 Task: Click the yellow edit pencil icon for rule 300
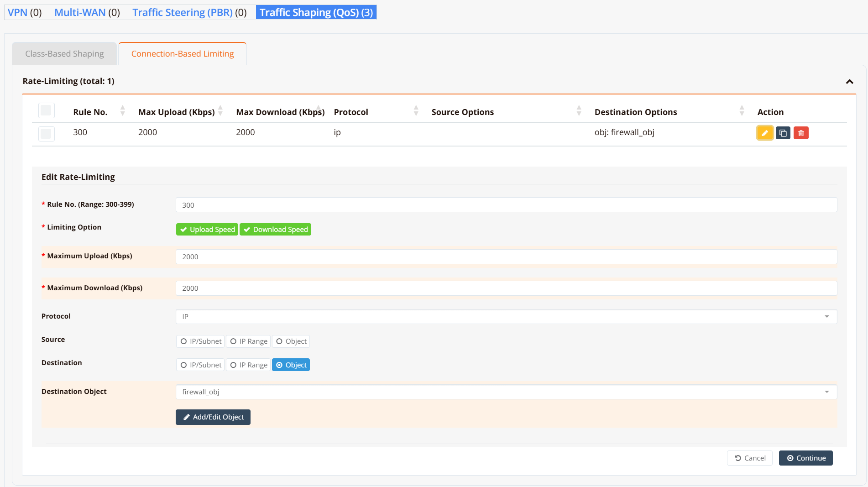(x=764, y=133)
